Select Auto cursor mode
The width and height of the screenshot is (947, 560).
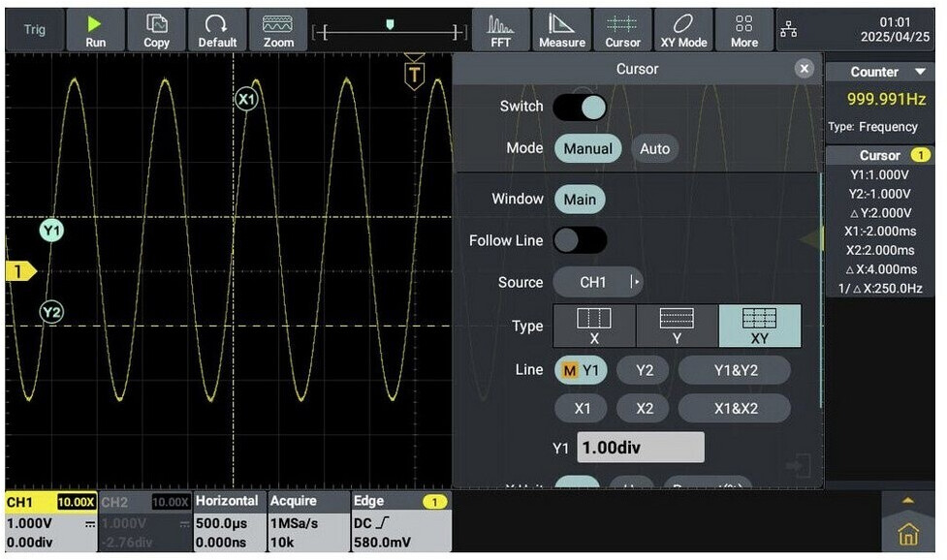click(x=654, y=149)
